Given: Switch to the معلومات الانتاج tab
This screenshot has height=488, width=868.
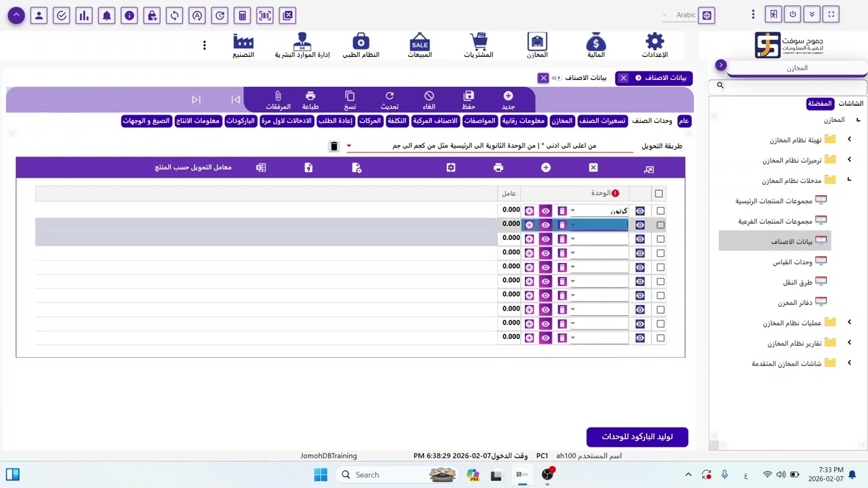Looking at the screenshot, I should point(198,121).
